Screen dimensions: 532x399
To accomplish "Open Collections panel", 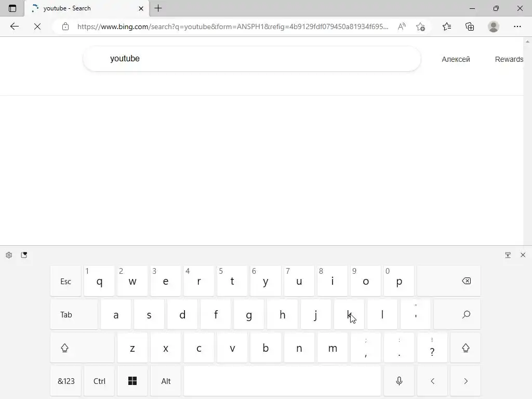I will coord(470,26).
